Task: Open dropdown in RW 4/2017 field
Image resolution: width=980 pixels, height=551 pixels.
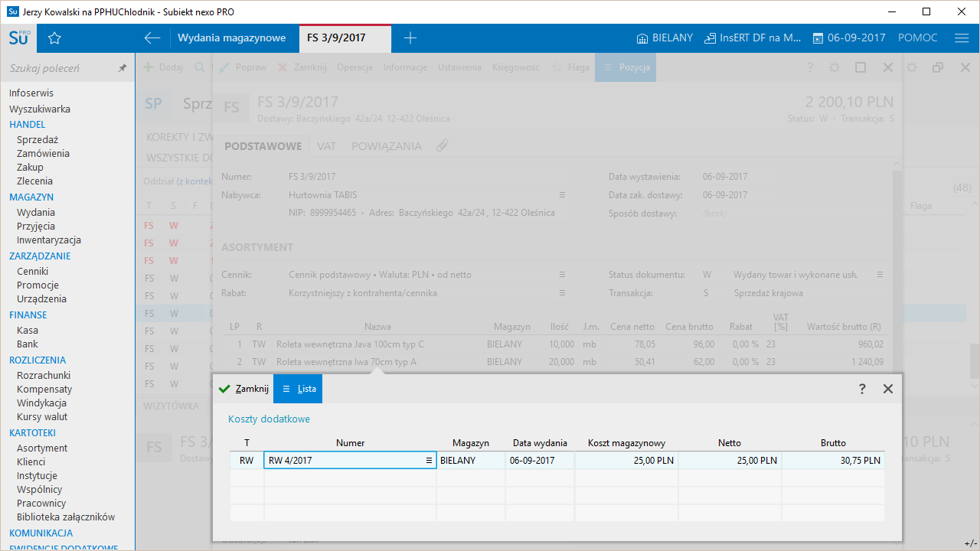Action: (x=429, y=461)
